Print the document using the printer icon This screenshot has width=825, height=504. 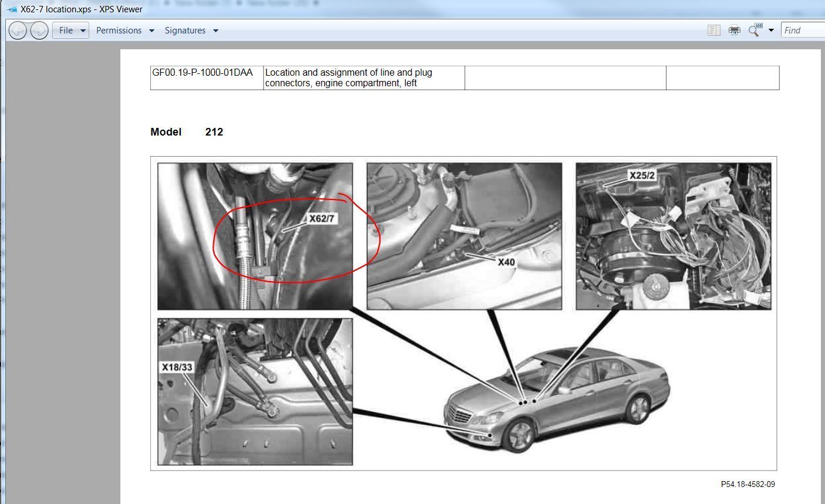pyautogui.click(x=734, y=31)
